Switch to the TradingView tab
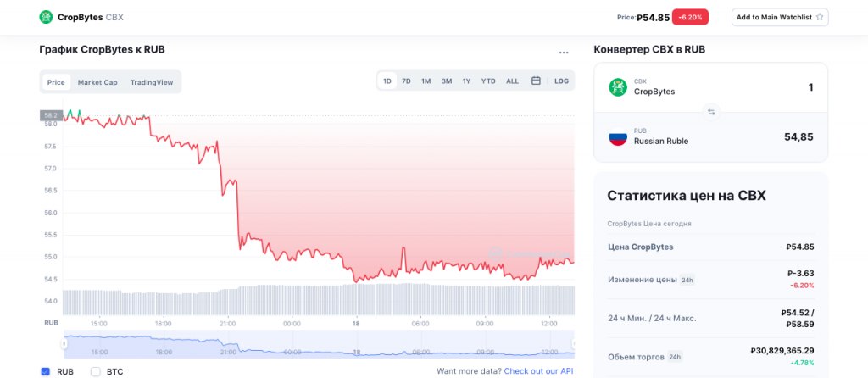 tap(152, 82)
